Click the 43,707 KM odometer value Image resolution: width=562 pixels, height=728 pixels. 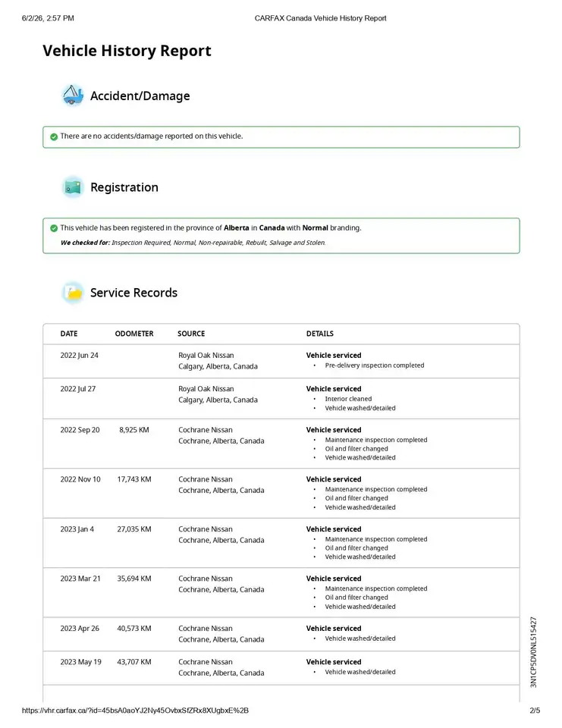coord(134,661)
